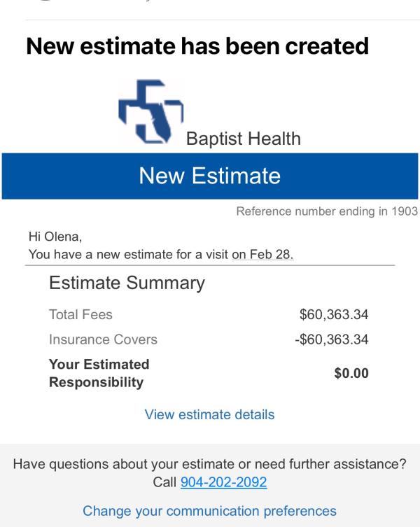Open Change your communication preferences link
Screen dimensions: 420x527
point(209,511)
